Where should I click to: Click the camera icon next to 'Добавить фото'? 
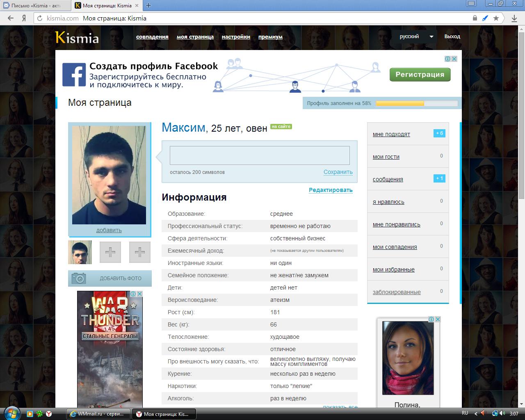[x=79, y=278]
